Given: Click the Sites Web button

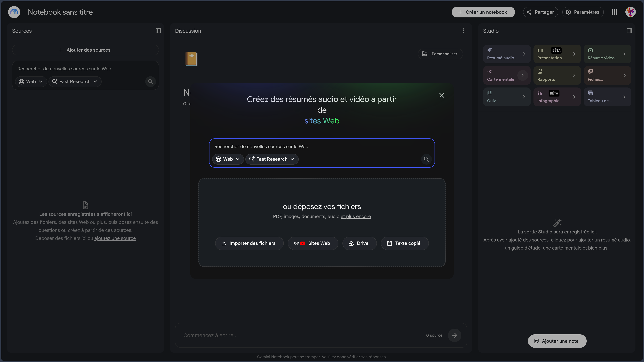Looking at the screenshot, I should (313, 243).
